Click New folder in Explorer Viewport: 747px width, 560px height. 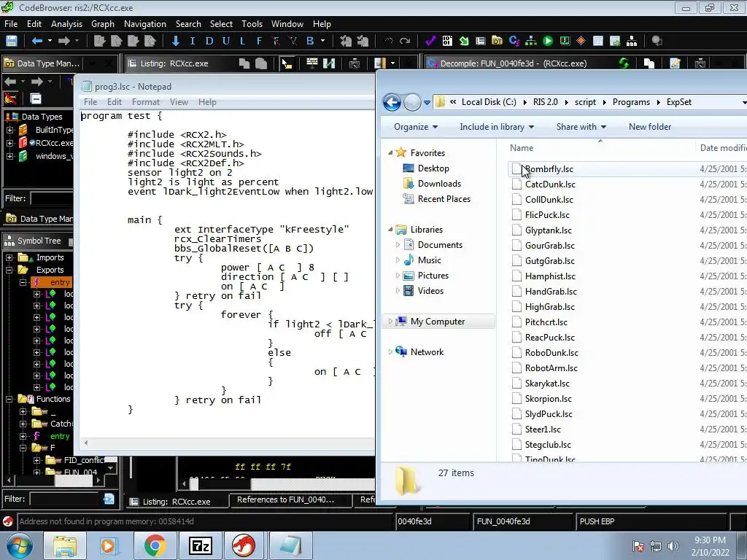pos(650,127)
